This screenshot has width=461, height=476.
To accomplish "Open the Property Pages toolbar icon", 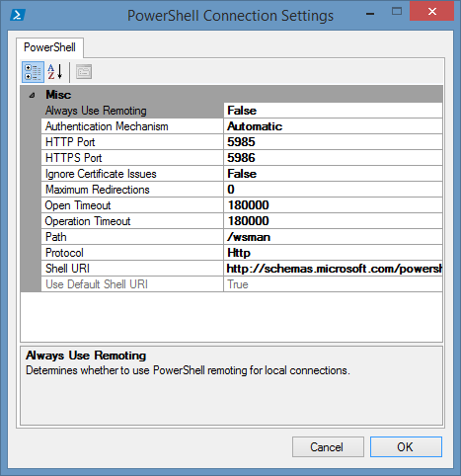I will click(84, 72).
